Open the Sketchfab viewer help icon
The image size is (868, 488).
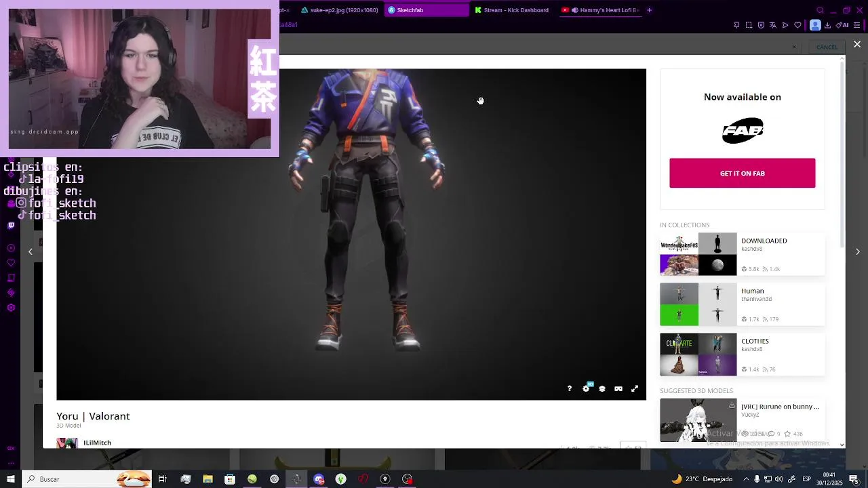point(570,388)
